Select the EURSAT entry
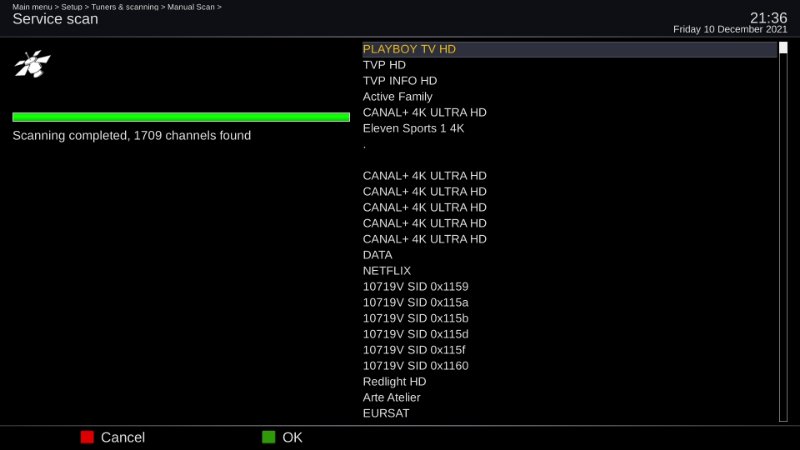Viewport: 800px width, 450px height. [569, 413]
